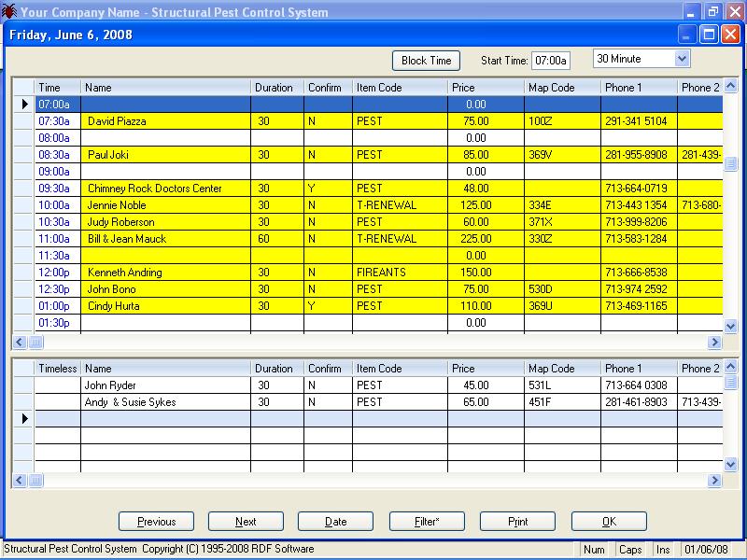Click the up arrow of Timeless grid vertical scrollbar

pos(730,366)
